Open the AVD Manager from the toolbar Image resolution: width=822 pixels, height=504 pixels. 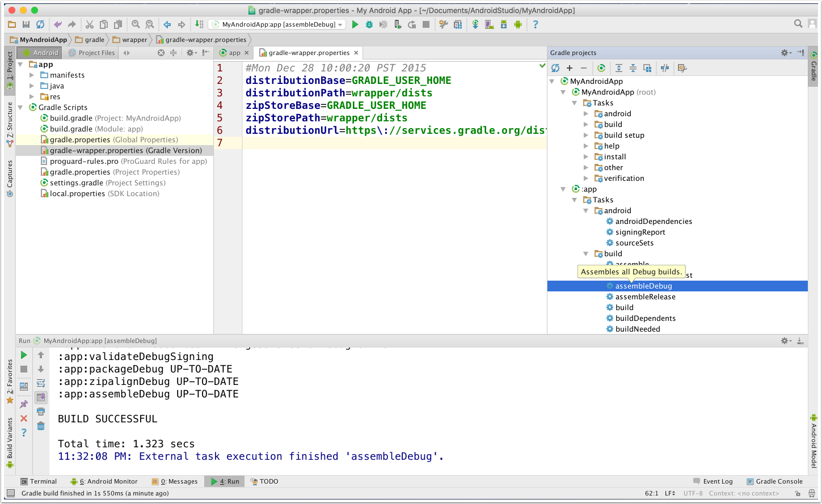(x=489, y=24)
